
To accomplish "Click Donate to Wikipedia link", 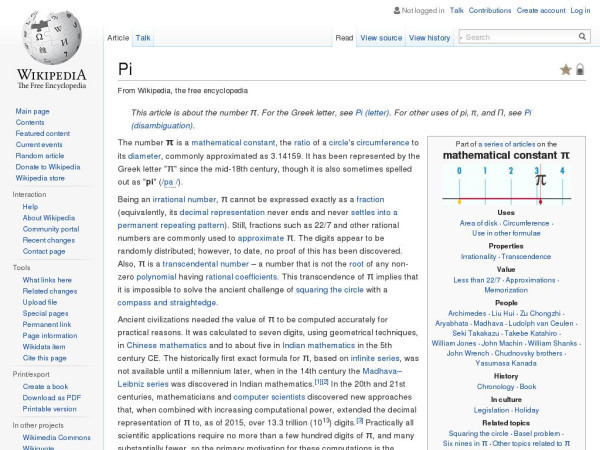I will coord(48,167).
